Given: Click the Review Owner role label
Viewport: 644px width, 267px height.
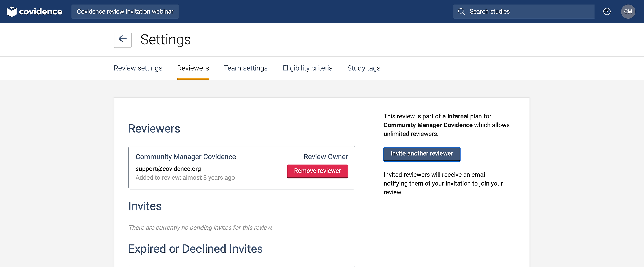Looking at the screenshot, I should (x=326, y=157).
